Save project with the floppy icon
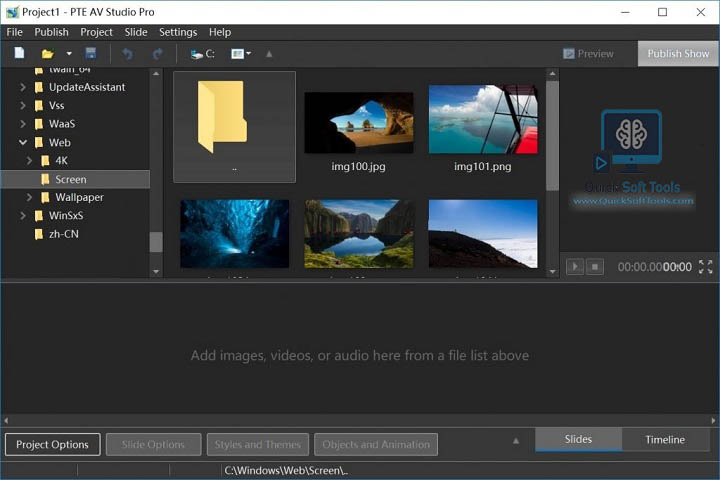The height and width of the screenshot is (480, 720). click(x=91, y=53)
